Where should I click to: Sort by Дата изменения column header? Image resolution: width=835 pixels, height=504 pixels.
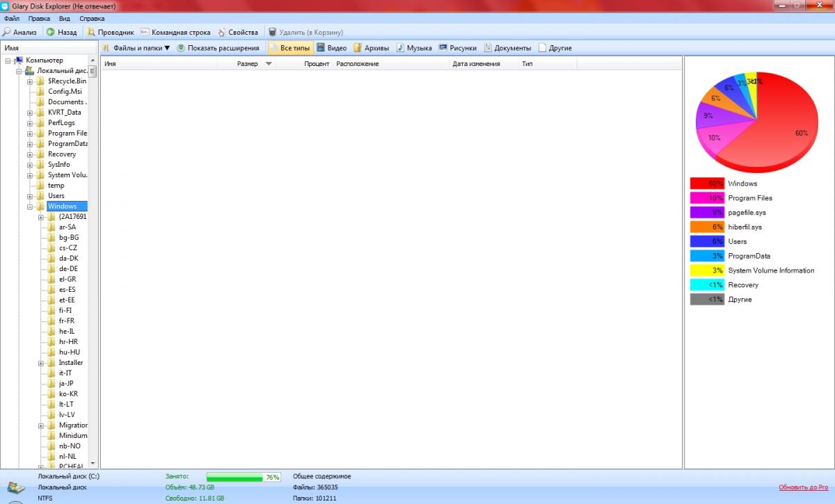[484, 64]
